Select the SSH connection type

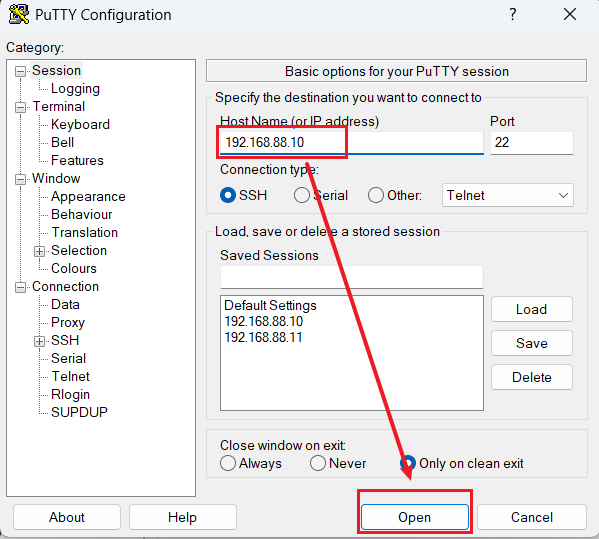(x=228, y=195)
